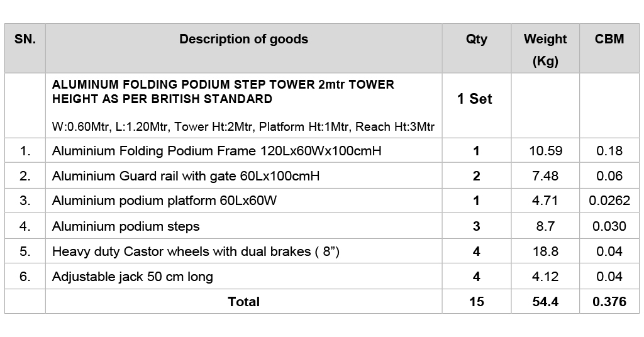Image resolution: width=644 pixels, height=337 pixels.
Task: Select the SN. column header
Action: click(25, 48)
